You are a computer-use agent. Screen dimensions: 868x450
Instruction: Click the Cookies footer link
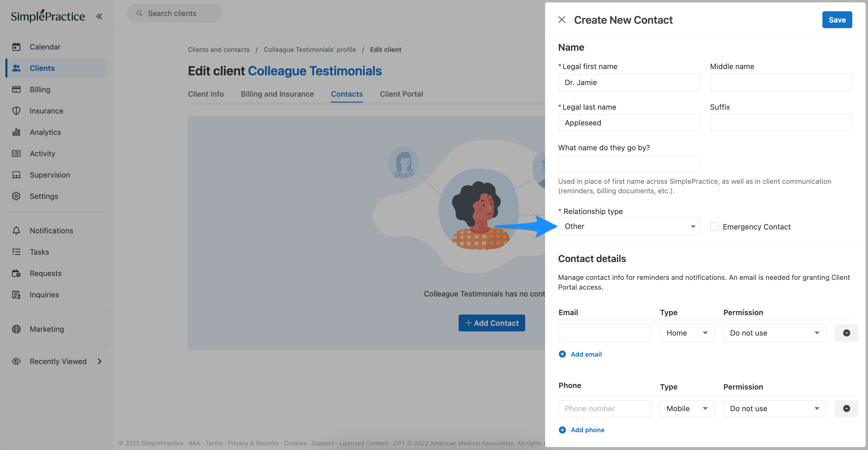tap(295, 443)
